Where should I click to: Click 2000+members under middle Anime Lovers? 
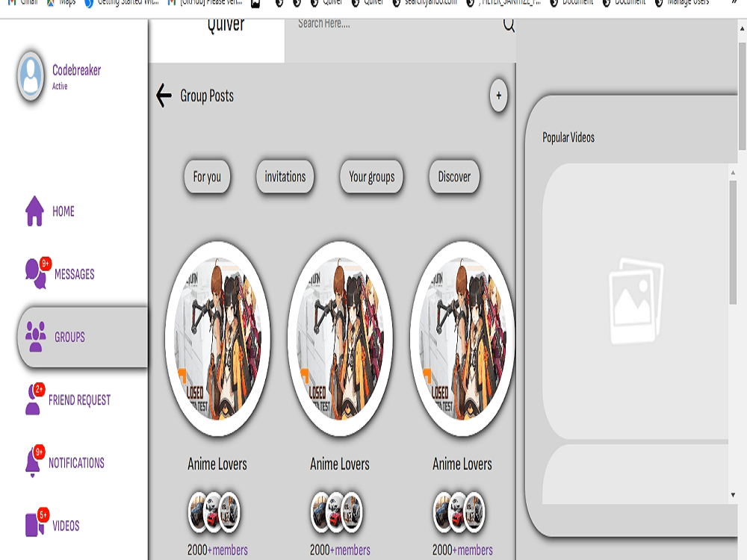coord(340,550)
